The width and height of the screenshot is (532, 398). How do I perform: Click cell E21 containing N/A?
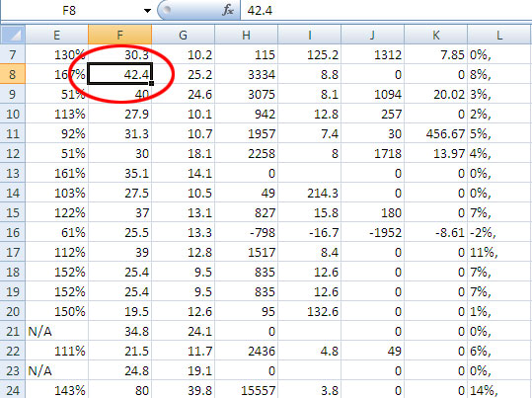(56, 331)
